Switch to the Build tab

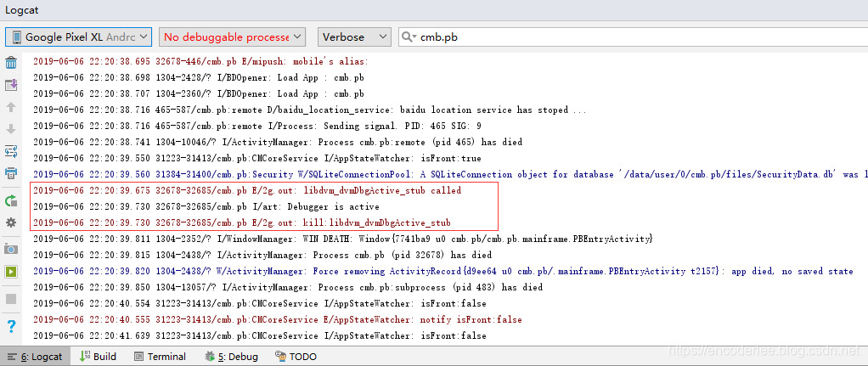tap(99, 357)
